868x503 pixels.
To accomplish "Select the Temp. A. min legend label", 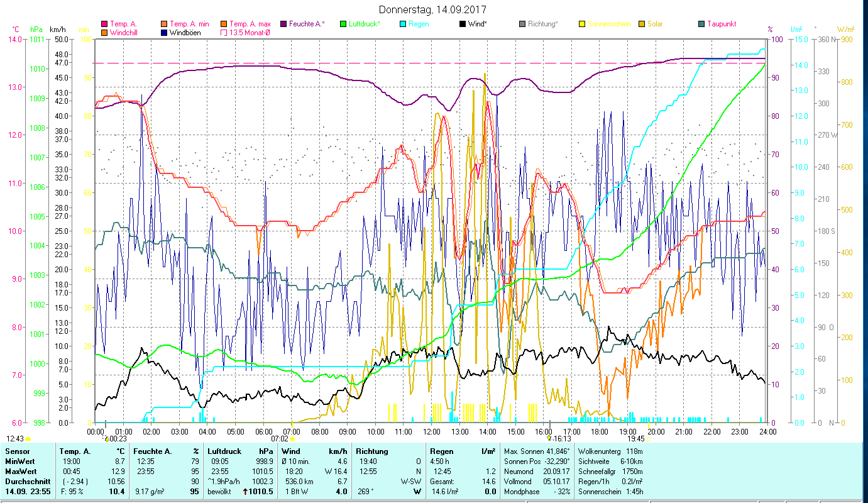I will pyautogui.click(x=189, y=24).
